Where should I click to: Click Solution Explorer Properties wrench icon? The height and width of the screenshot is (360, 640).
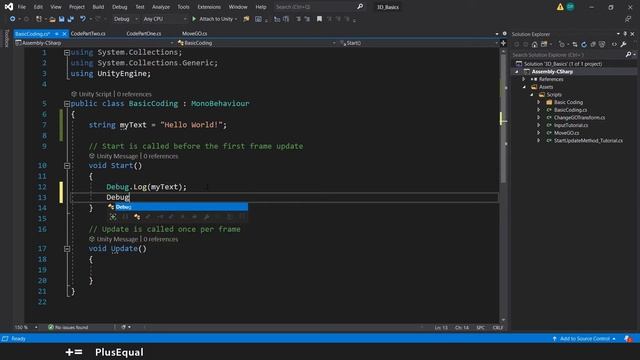pyautogui.click(x=623, y=44)
